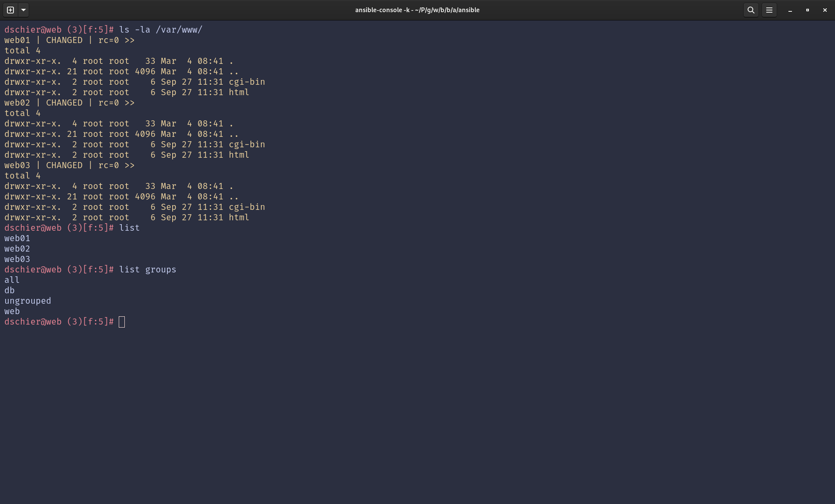Click the tab creation icon again
This screenshot has height=504, width=835.
pos(10,10)
